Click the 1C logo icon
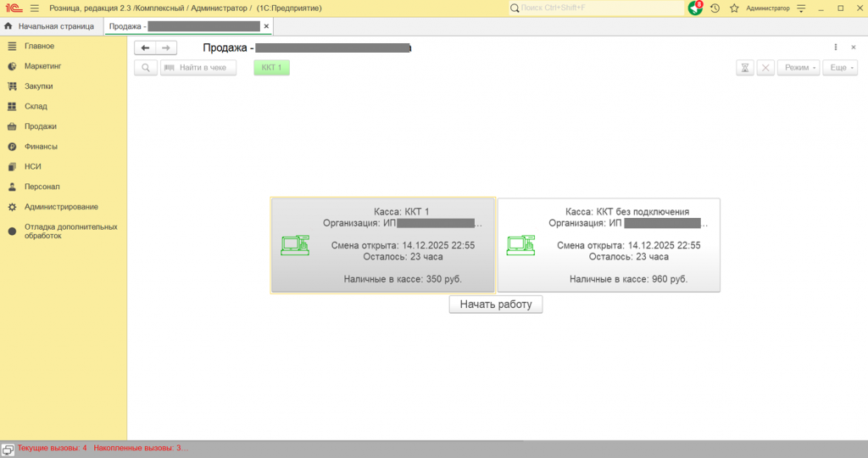Screen dimensions: 868x458 coord(14,8)
